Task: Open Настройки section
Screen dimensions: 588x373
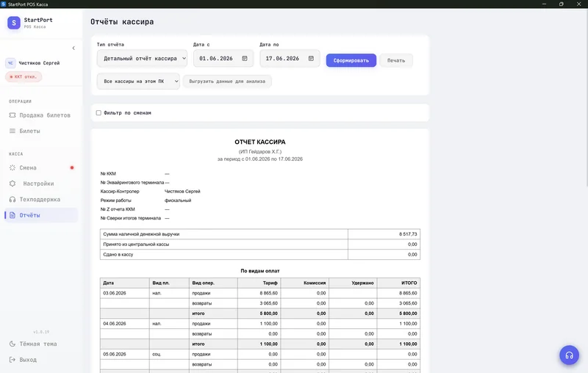Action: pos(41,184)
